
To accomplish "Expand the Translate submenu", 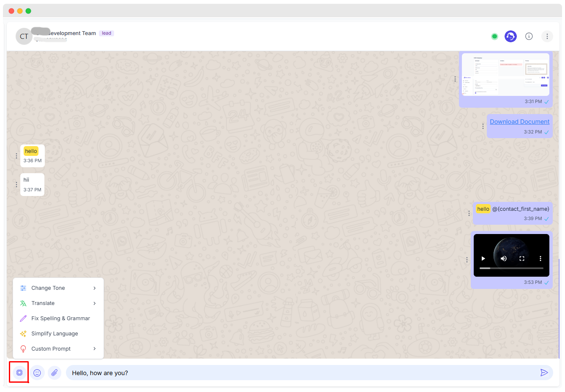I will pyautogui.click(x=58, y=303).
